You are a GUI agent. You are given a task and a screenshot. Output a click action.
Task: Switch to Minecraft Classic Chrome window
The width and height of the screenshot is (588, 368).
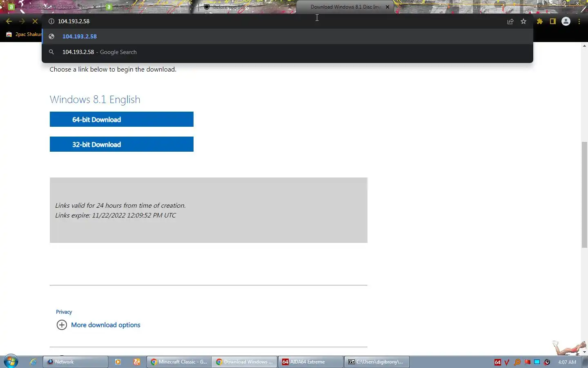click(179, 362)
